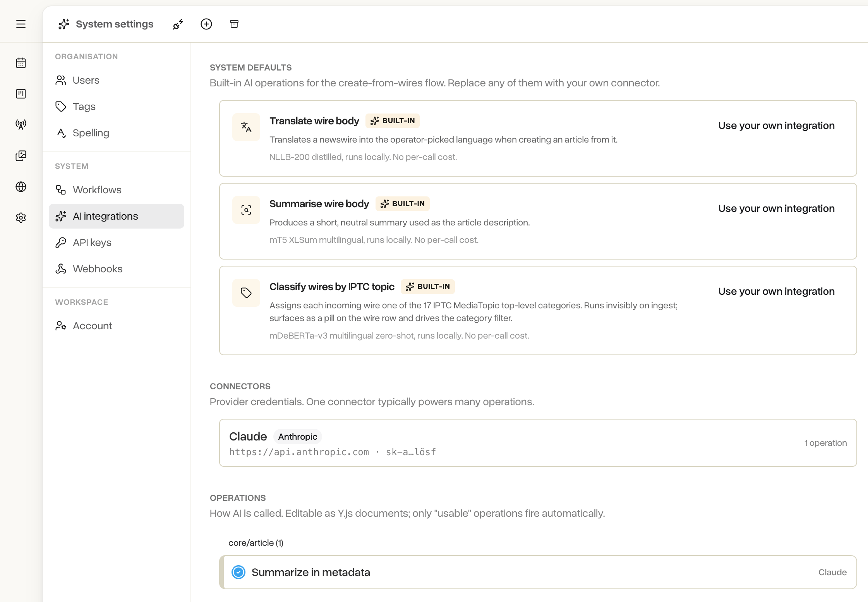Open the calendar view in the left rail
Viewport: 868px width, 602px height.
pyautogui.click(x=21, y=63)
